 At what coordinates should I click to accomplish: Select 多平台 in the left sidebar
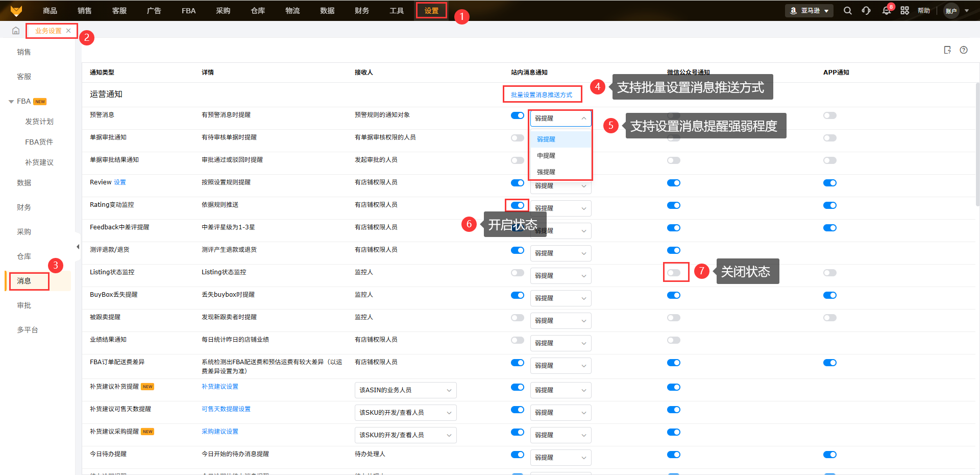tap(28, 330)
